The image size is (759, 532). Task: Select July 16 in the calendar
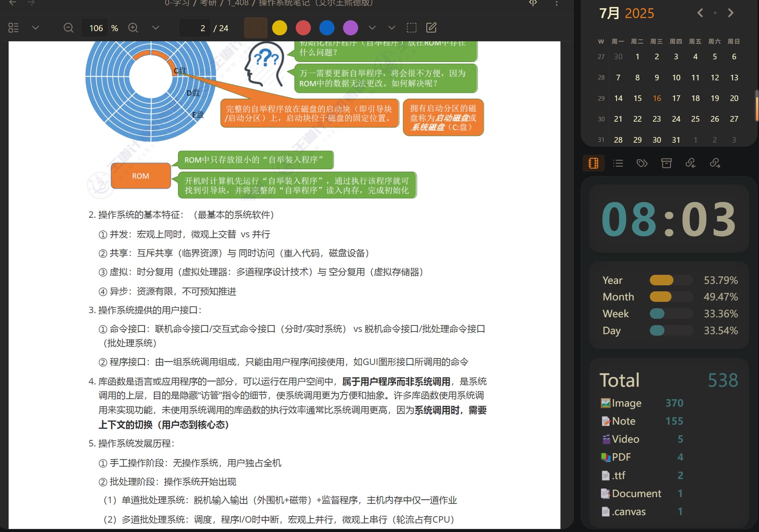click(x=657, y=98)
